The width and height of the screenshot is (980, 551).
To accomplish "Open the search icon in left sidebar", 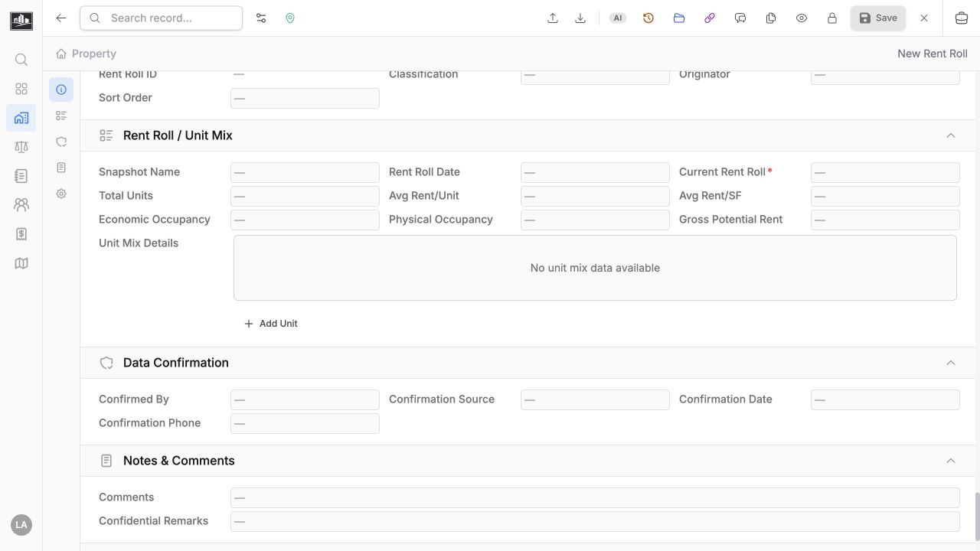I will pos(21,60).
